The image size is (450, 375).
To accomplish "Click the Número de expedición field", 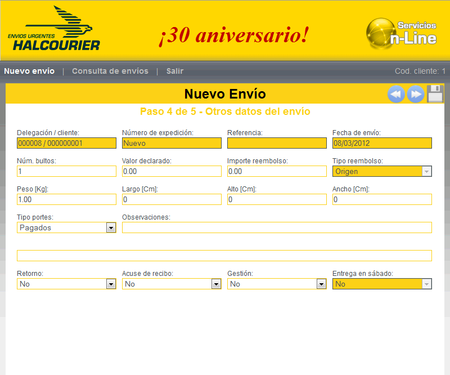I will tap(172, 143).
